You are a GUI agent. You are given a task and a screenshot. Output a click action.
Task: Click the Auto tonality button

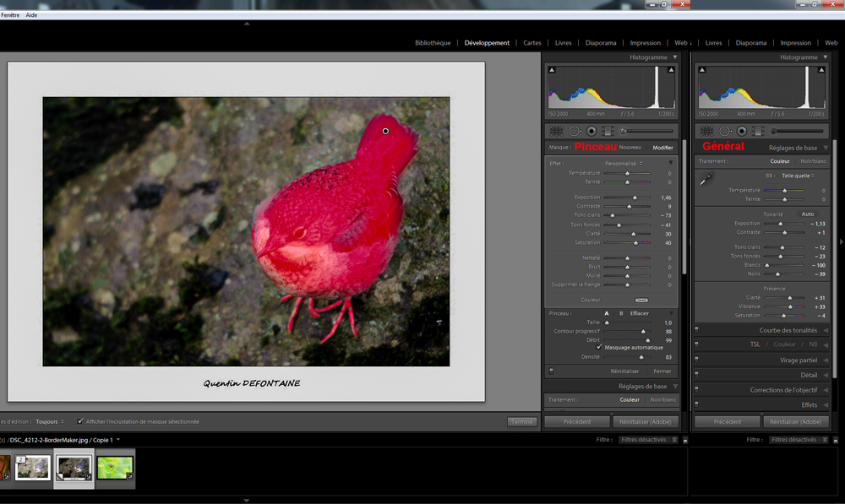pos(807,214)
